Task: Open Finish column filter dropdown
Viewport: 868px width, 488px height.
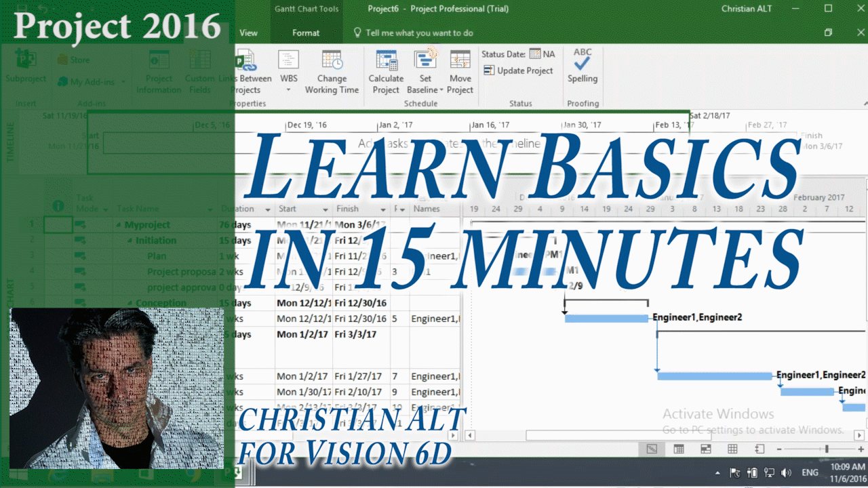Action: (x=383, y=209)
